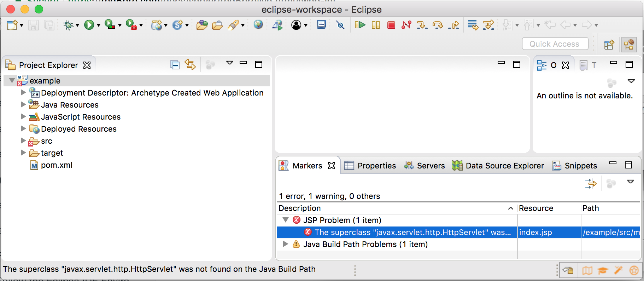Sort by the Description column header
644x281 pixels.
point(397,208)
